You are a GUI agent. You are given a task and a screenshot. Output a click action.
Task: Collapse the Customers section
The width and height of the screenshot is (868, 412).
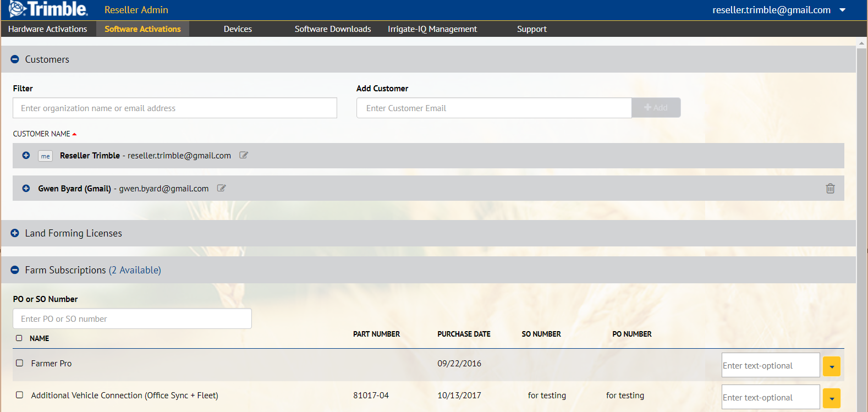(15, 59)
